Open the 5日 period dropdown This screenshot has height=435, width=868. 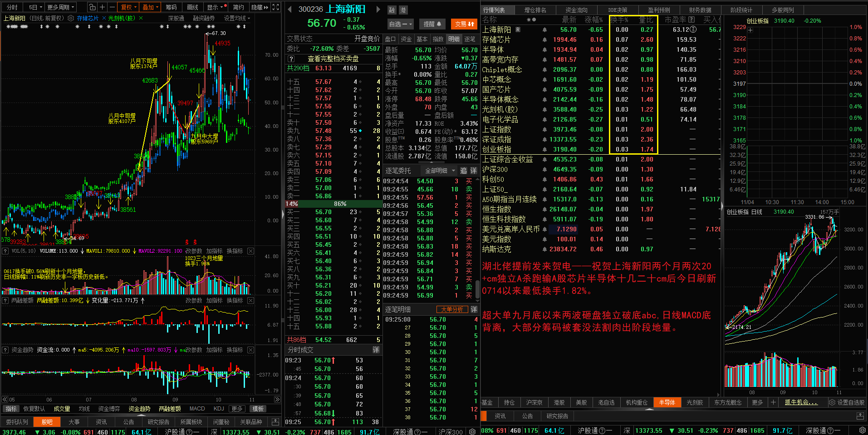35,7
